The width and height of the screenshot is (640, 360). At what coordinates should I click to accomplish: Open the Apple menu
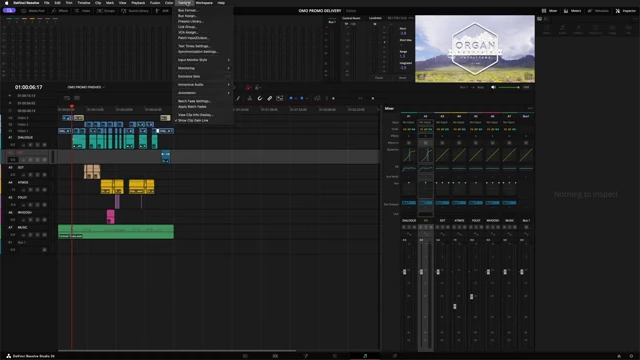6,3
